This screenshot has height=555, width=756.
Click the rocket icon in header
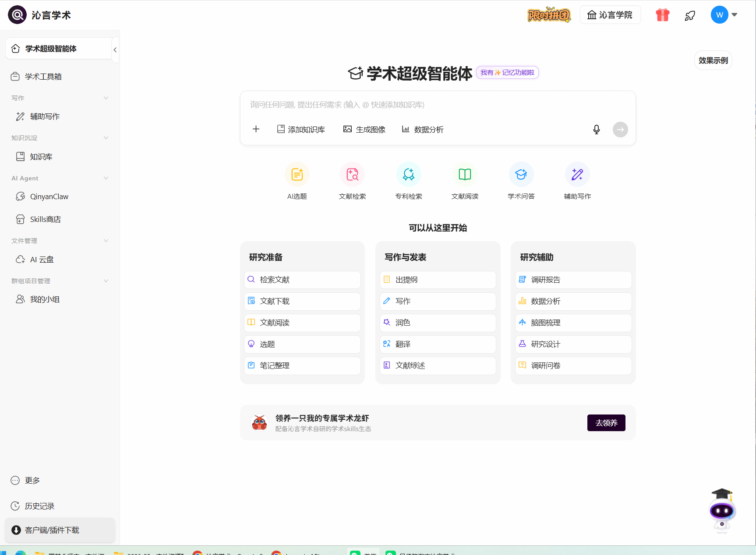coord(690,16)
